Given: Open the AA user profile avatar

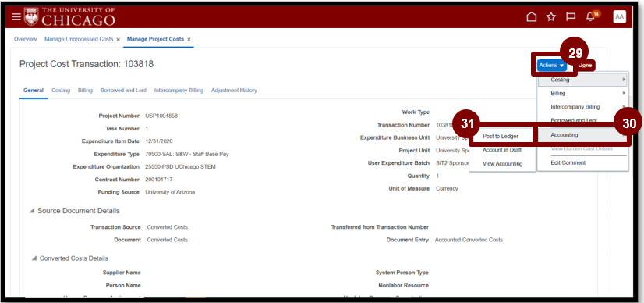Looking at the screenshot, I should tap(619, 17).
